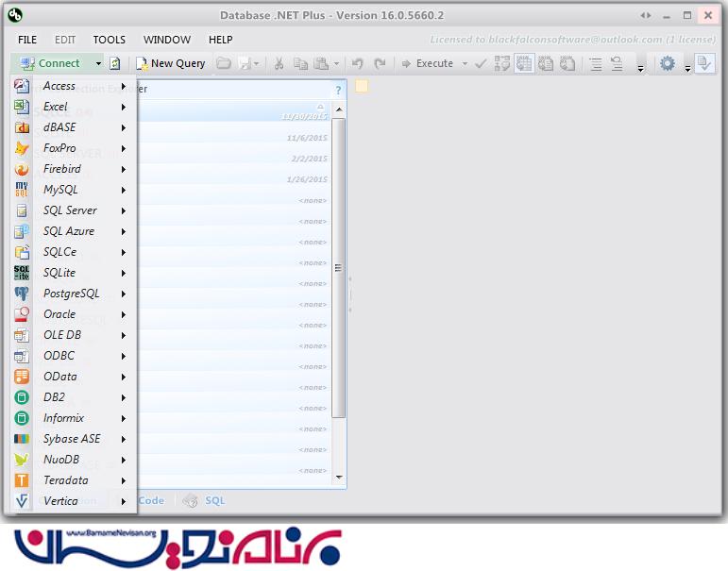Click the refresh connections icon beside Connect
Image resolution: width=728 pixels, height=571 pixels.
(114, 63)
